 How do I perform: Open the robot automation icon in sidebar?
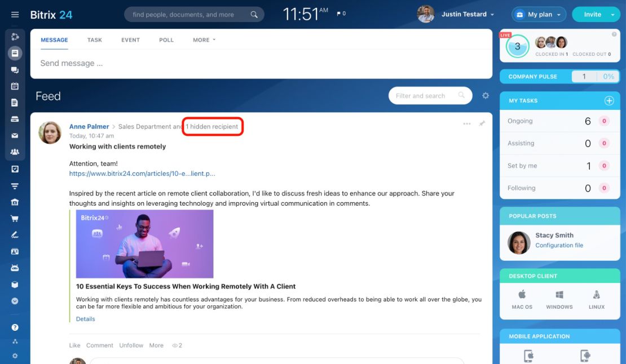pos(15,268)
